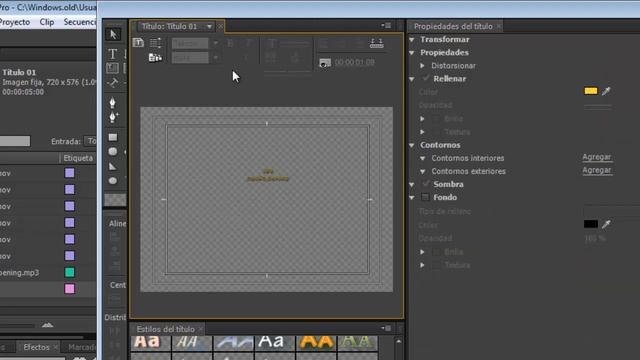The height and width of the screenshot is (360, 640).
Task: Close the Título 01 tab
Action: point(220,27)
